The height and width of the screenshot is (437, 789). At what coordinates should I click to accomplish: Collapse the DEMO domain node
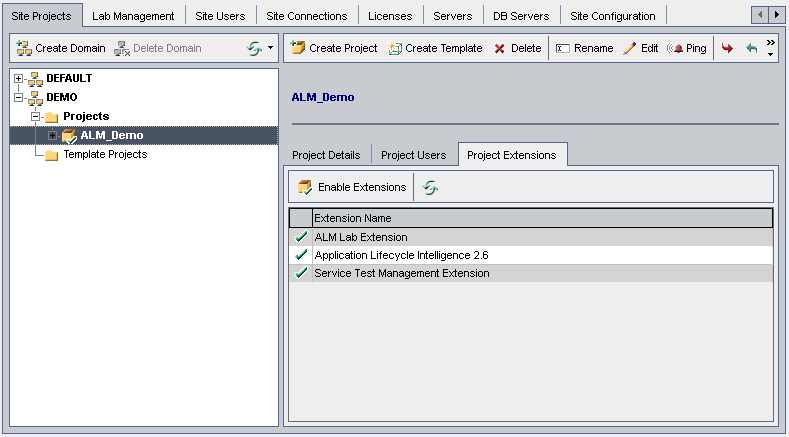19,97
